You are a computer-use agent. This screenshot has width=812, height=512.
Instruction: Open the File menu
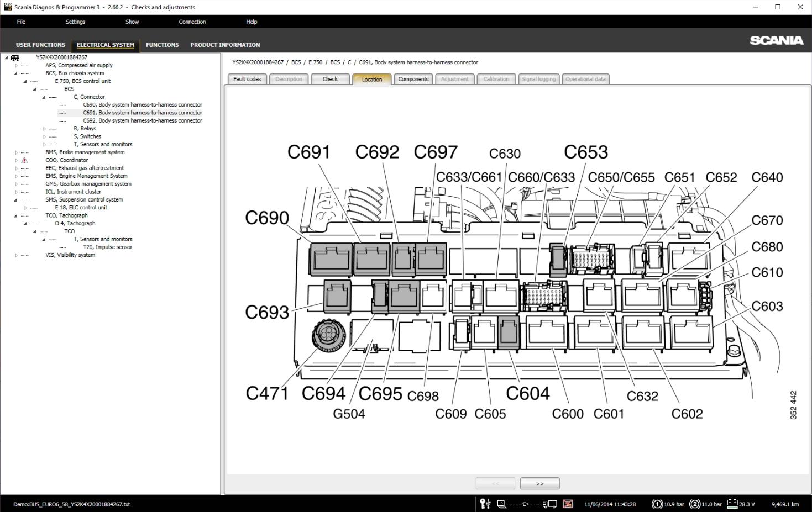[x=21, y=22]
